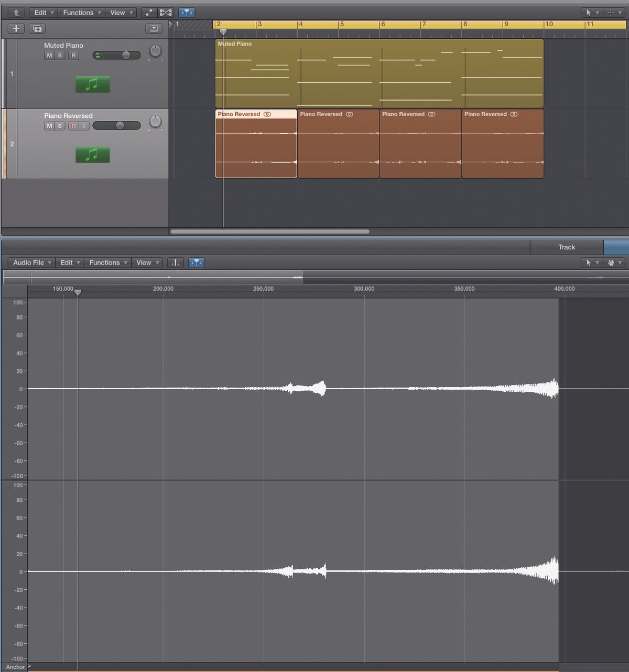Screen dimensions: 629x672
Task: Enable Catch Playhead in the audio editor toolbar
Action: (197, 262)
